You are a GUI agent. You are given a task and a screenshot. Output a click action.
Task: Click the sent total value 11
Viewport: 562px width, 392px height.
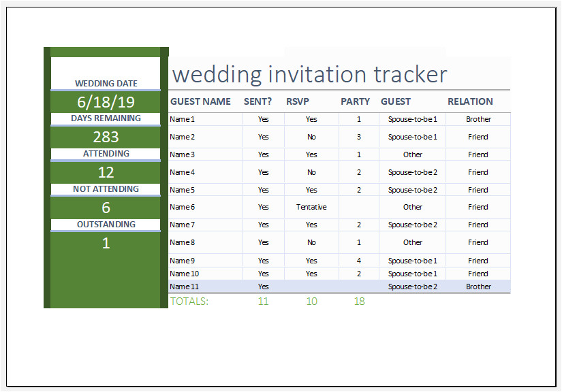(x=263, y=301)
